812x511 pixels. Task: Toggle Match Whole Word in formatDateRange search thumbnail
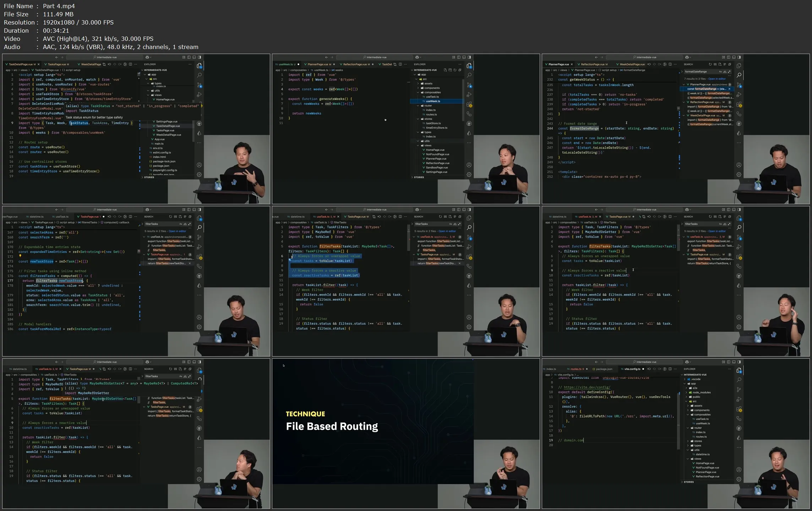(725, 72)
